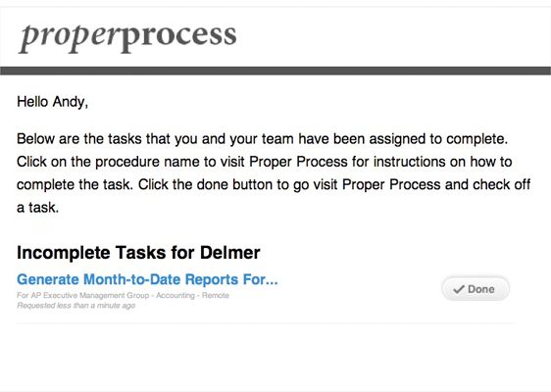This screenshot has height=392, width=551.
Task: Click the "Requested less than a minute ago" timestamp
Action: [75, 306]
